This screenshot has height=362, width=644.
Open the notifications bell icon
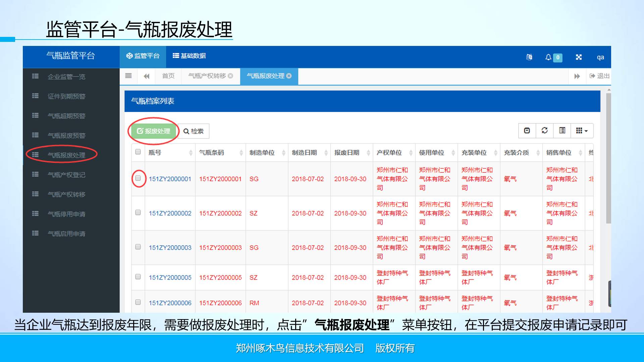(x=548, y=57)
